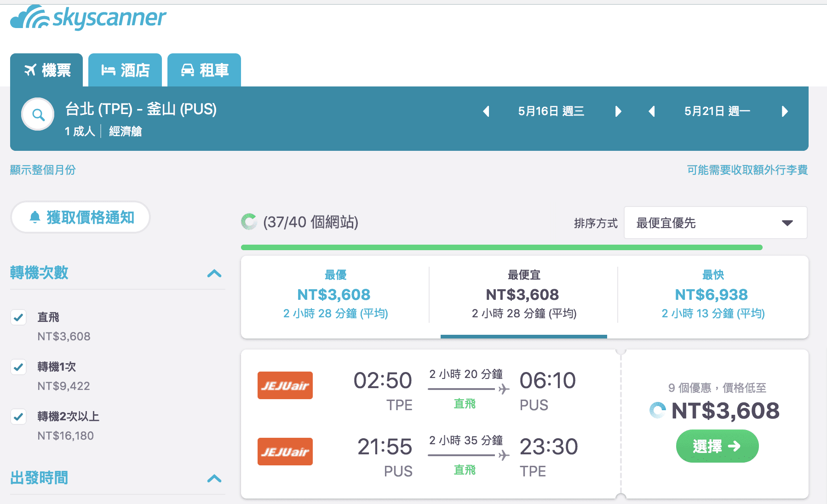Image resolution: width=827 pixels, height=504 pixels.
Task: Go to next return date after 5月21日
Action: (x=785, y=111)
